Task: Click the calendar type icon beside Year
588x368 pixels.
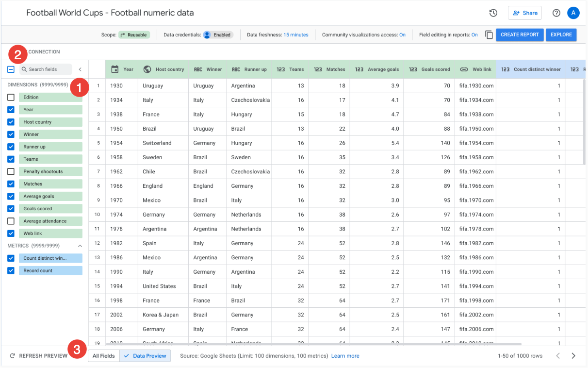Action: click(x=115, y=69)
